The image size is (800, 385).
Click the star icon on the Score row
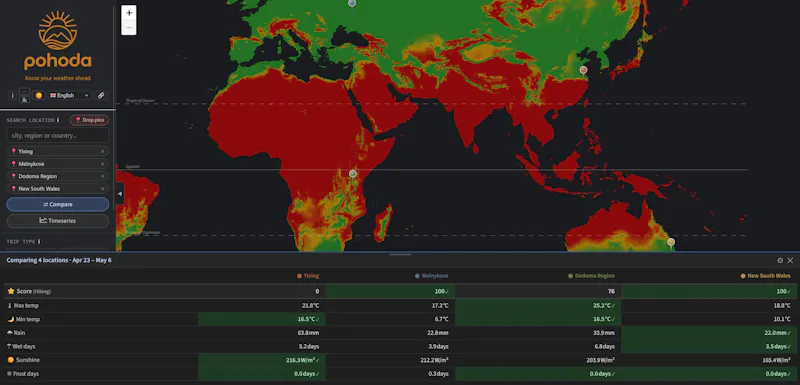pyautogui.click(x=11, y=291)
